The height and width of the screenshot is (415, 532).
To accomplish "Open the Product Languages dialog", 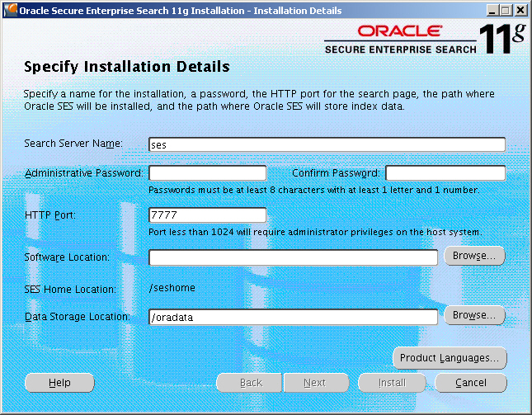I will pos(450,358).
